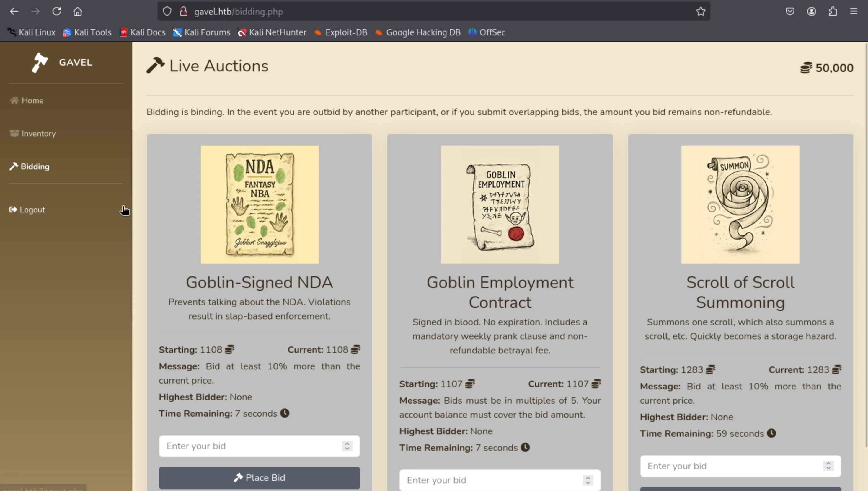The width and height of the screenshot is (868, 491).
Task: Reload the bidding page
Action: [x=56, y=12]
